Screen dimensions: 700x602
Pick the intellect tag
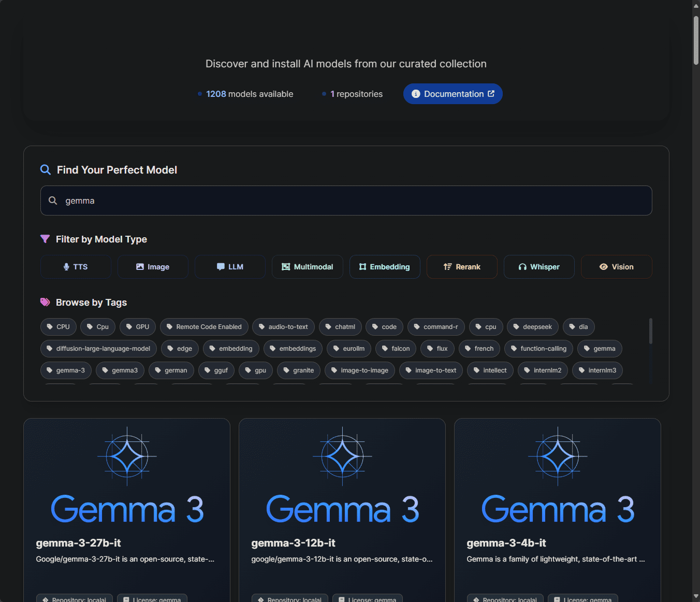tap(490, 370)
